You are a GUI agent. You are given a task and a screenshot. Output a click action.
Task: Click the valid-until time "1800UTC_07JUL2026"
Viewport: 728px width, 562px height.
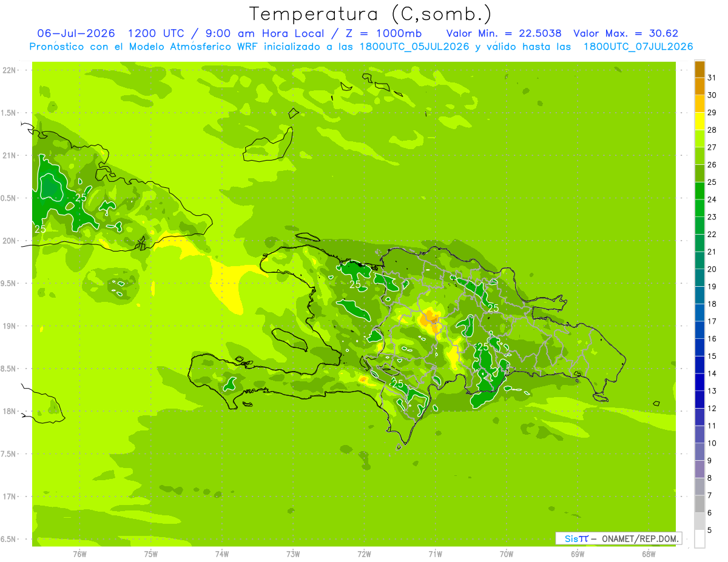638,47
